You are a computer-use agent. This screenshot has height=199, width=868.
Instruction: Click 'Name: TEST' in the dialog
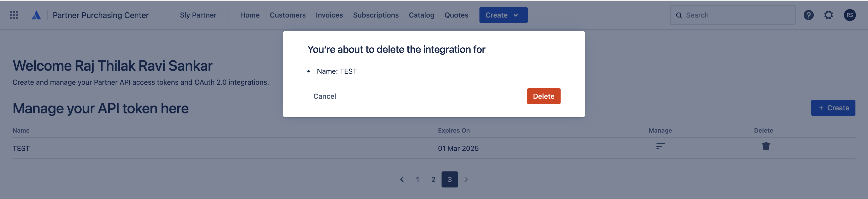coord(337,71)
